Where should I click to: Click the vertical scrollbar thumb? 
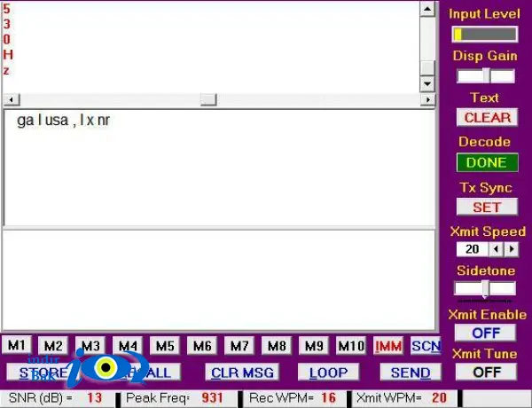tap(427, 68)
